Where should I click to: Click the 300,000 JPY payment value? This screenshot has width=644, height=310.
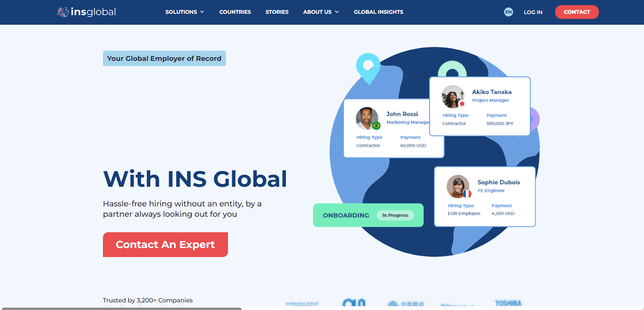coord(500,123)
